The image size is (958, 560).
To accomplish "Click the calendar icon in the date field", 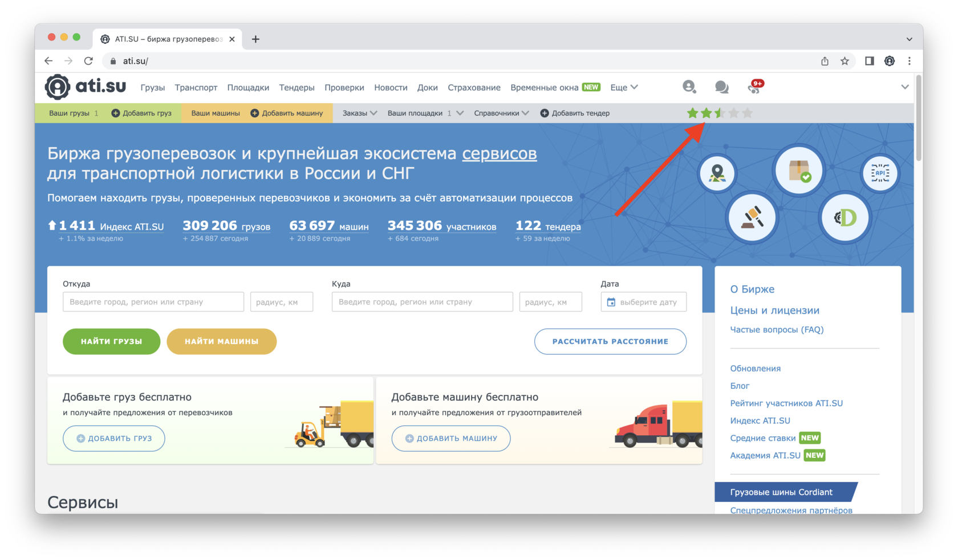I will coord(611,302).
